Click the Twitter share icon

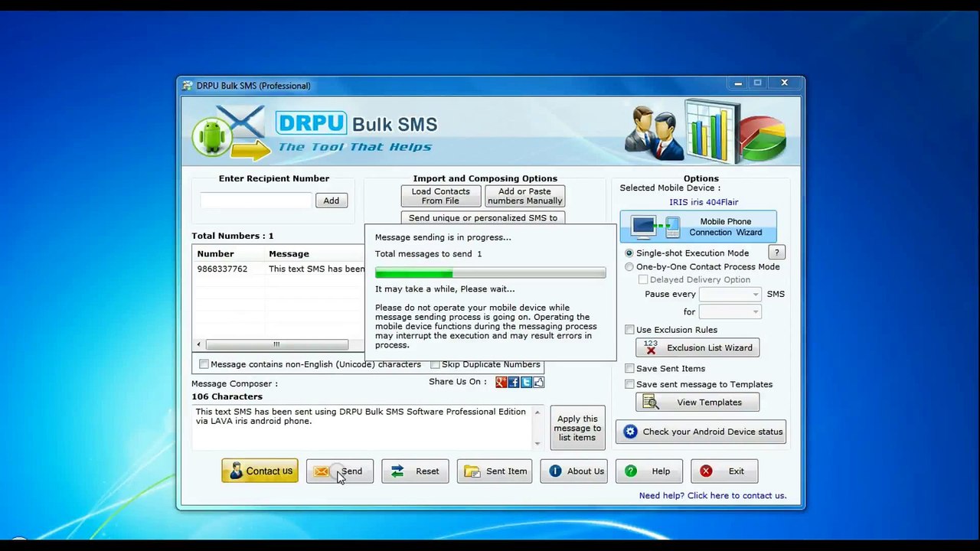pos(526,382)
